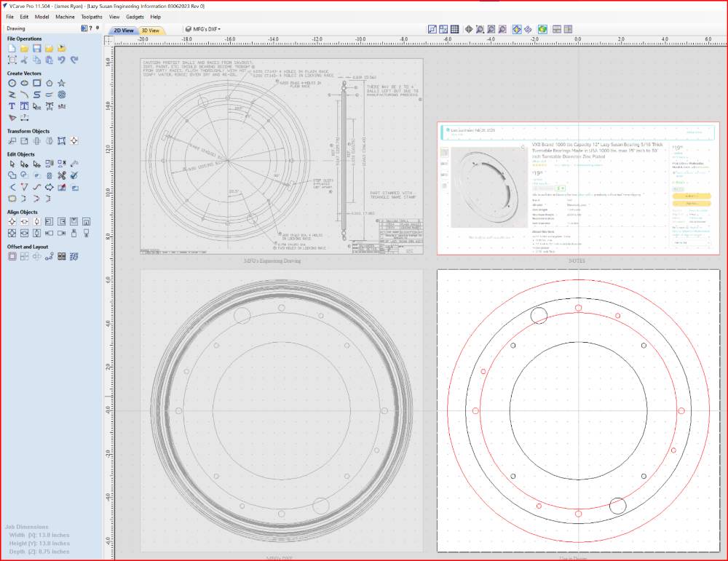Expand the MFG's DXF layer dropdown

coord(203,29)
